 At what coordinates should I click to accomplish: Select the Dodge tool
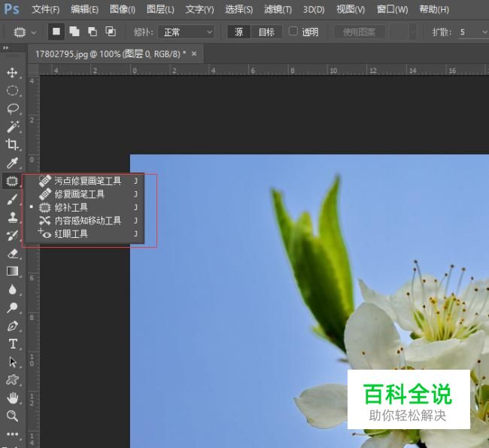pos(12,307)
